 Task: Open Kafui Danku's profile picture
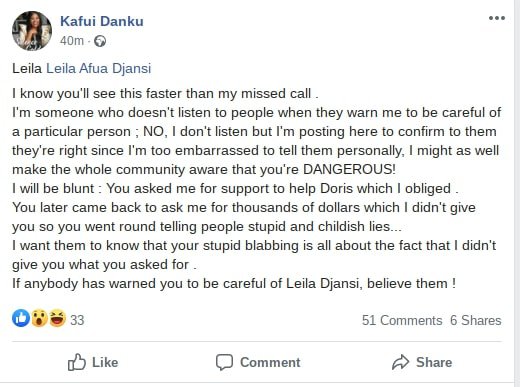[32, 31]
